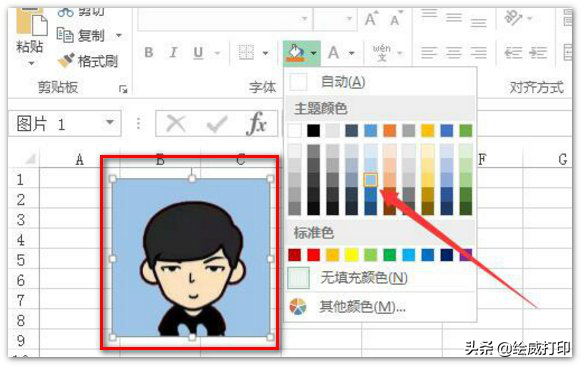This screenshot has width=581, height=366.
Task: Pick the standard purple color swatch
Action: click(x=466, y=255)
